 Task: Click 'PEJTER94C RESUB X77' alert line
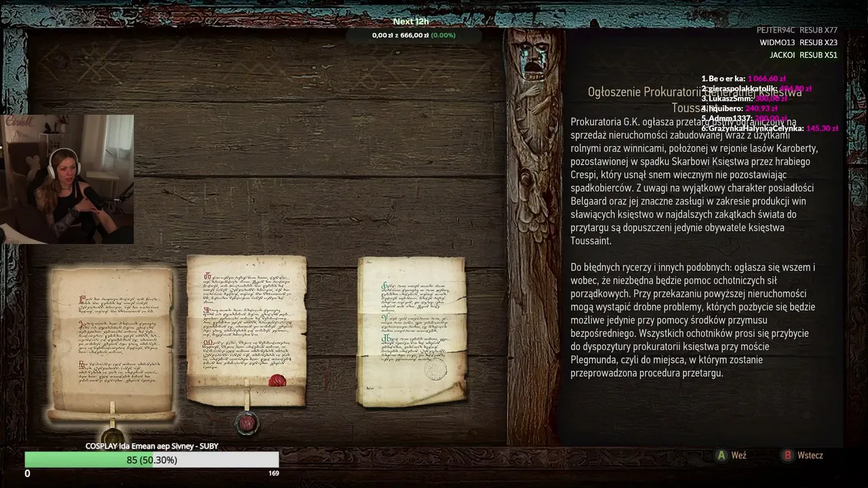[797, 30]
